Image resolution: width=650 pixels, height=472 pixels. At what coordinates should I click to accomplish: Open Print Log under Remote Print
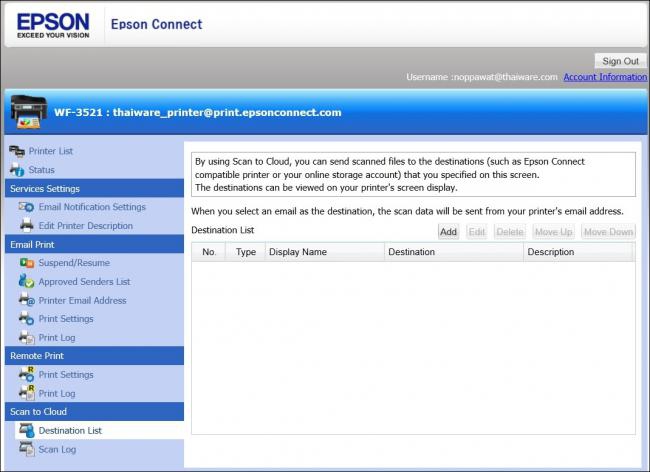tap(57, 393)
